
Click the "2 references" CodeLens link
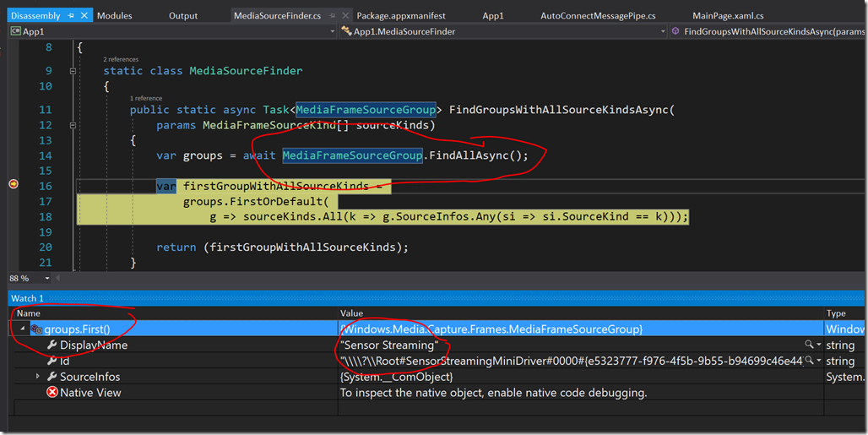[x=121, y=59]
